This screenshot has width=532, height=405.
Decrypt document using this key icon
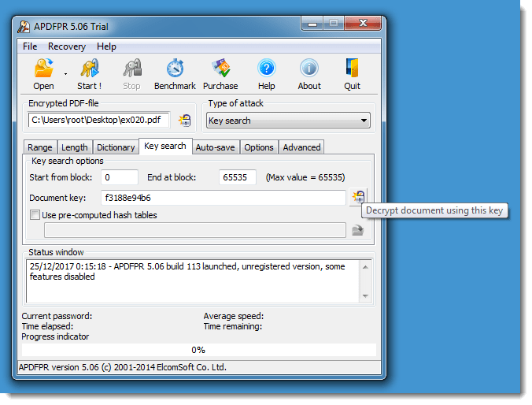358,197
